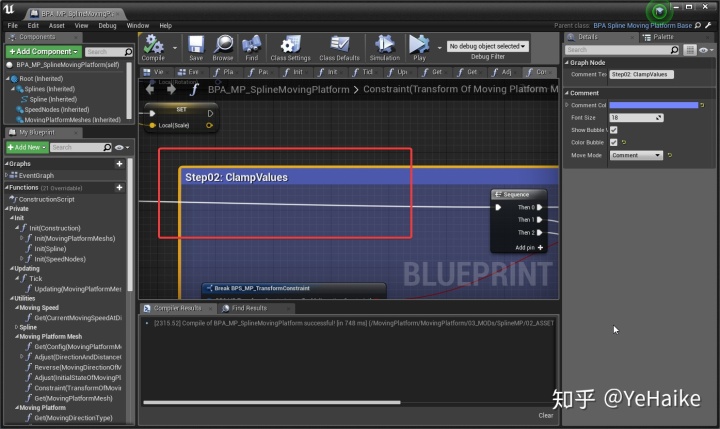This screenshot has height=429, width=720.
Task: Browse to asset in content browser
Action: tap(223, 48)
